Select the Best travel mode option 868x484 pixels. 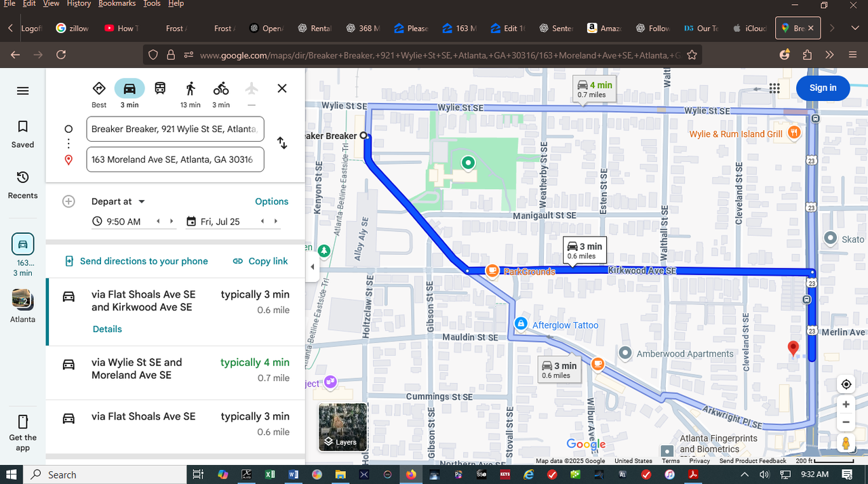tap(99, 88)
